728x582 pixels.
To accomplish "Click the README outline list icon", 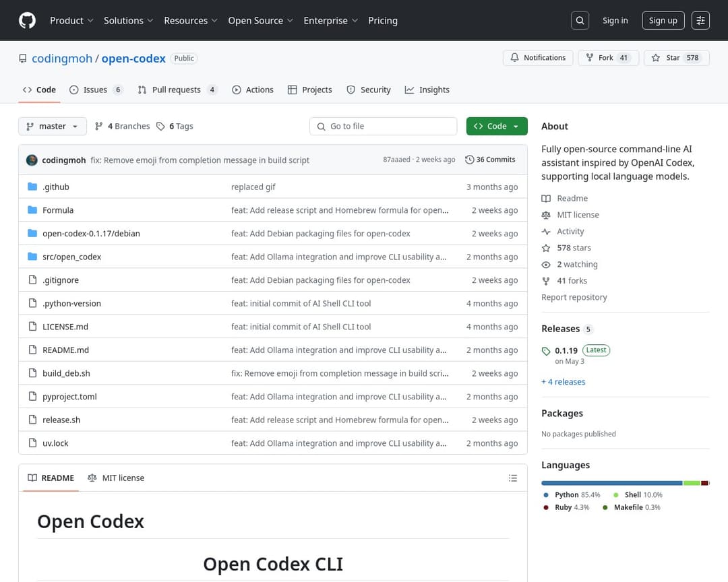I will [x=512, y=478].
